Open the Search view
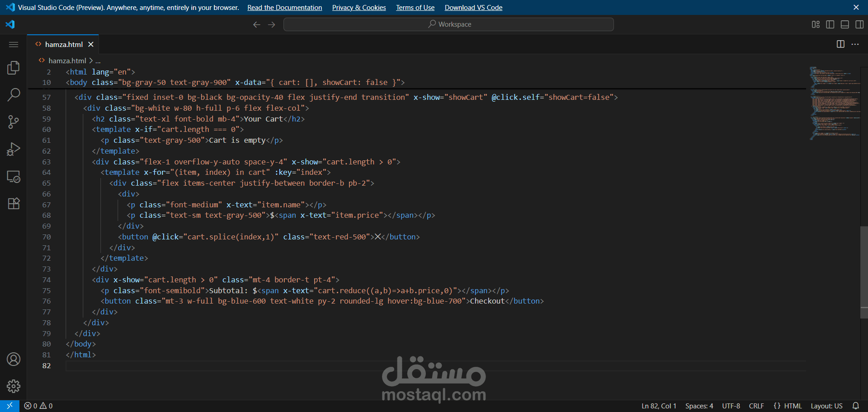868x412 pixels. pos(14,95)
